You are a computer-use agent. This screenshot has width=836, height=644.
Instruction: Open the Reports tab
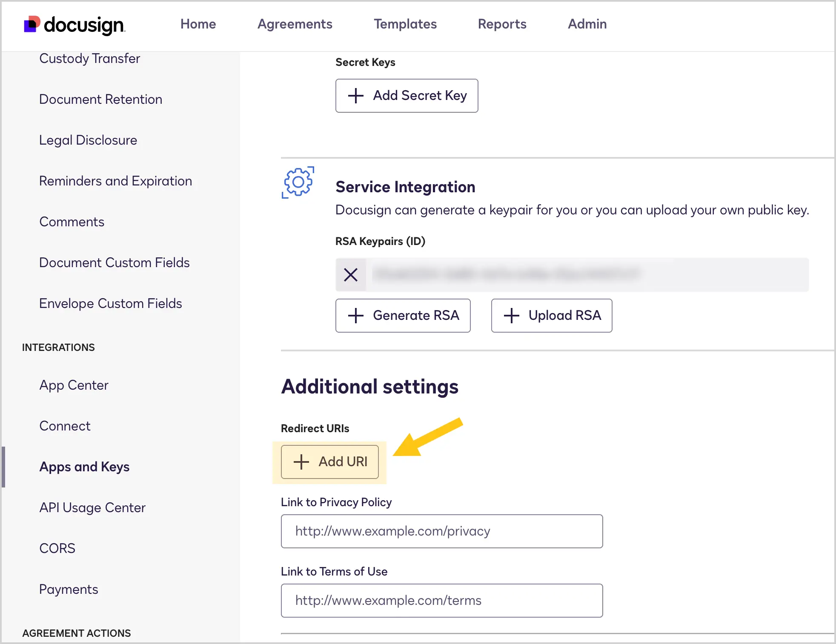502,24
